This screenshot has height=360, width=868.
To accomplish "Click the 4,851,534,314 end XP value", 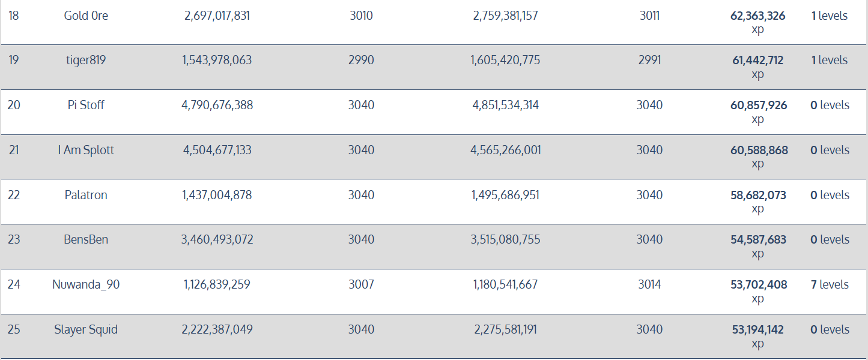I will point(505,105).
